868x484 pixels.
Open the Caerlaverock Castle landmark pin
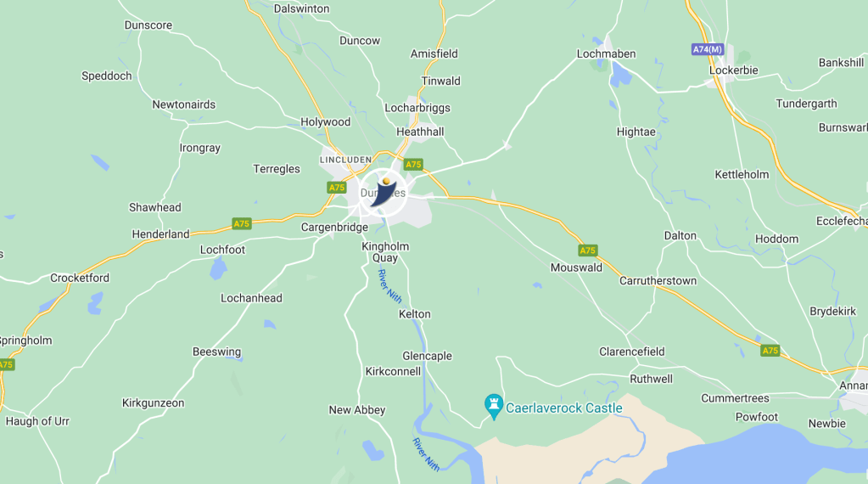[493, 407]
